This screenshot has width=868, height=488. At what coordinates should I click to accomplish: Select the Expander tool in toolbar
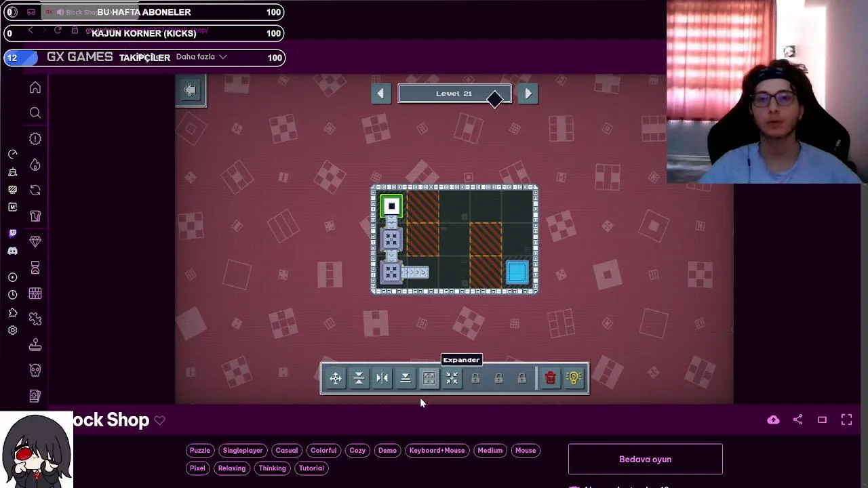coord(429,378)
